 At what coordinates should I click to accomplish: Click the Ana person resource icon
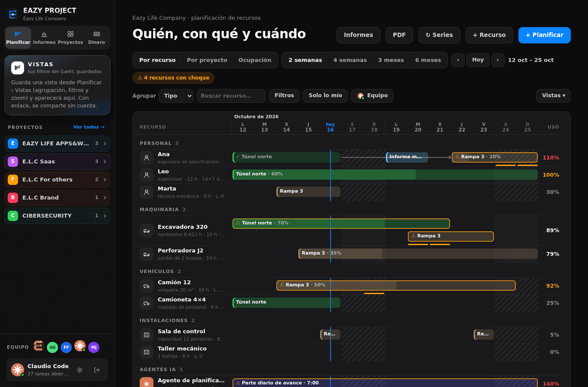[x=147, y=158]
